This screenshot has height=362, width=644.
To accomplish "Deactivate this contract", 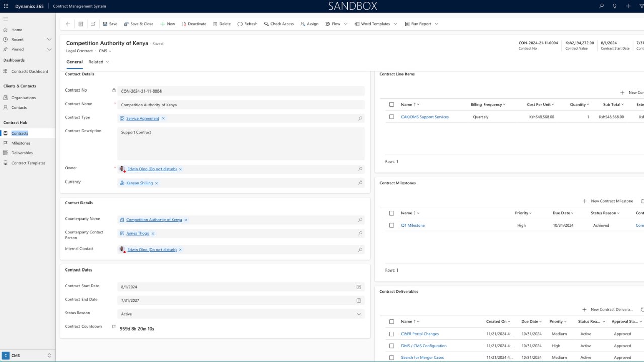I will tap(194, 24).
